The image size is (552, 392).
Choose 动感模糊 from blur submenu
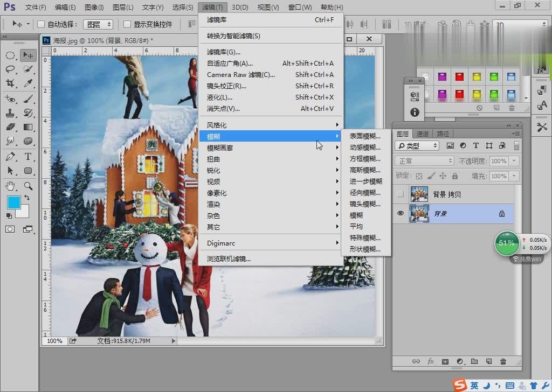click(x=365, y=148)
